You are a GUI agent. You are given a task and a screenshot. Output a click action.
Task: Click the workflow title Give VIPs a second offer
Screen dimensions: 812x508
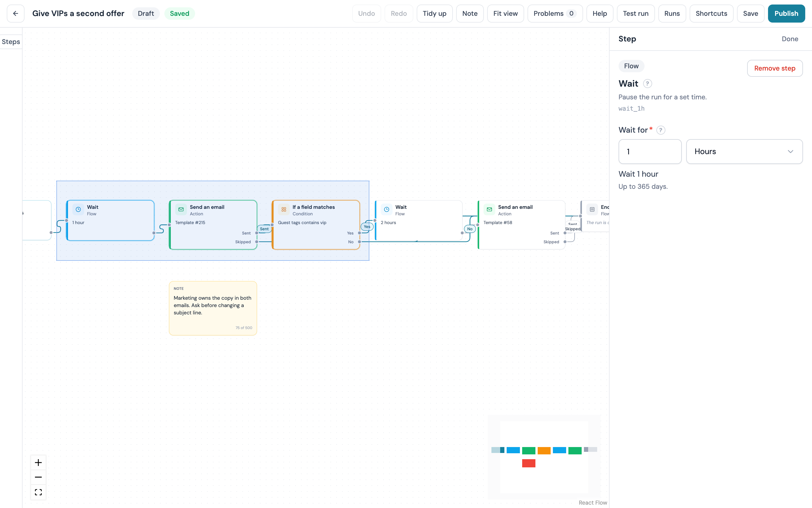pyautogui.click(x=78, y=14)
